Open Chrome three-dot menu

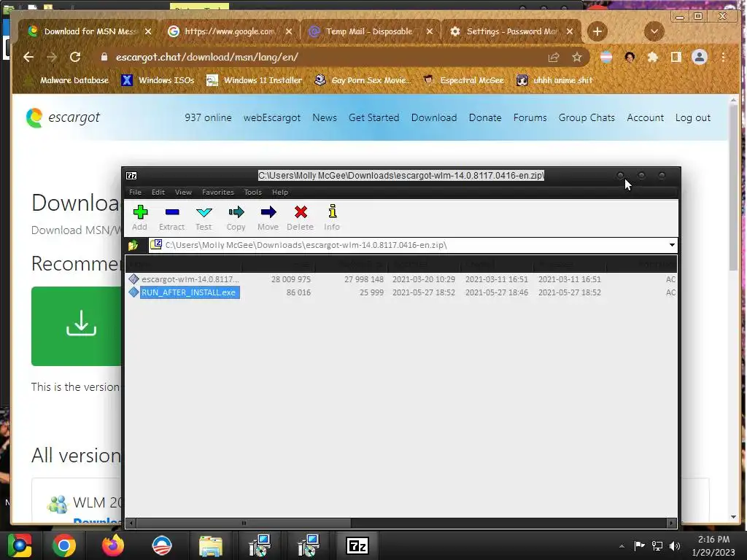coord(723,57)
